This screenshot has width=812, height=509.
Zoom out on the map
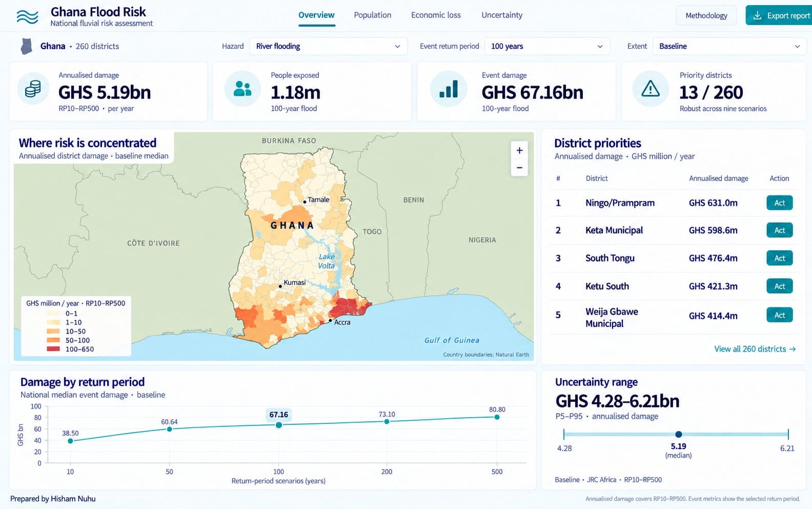(x=519, y=168)
